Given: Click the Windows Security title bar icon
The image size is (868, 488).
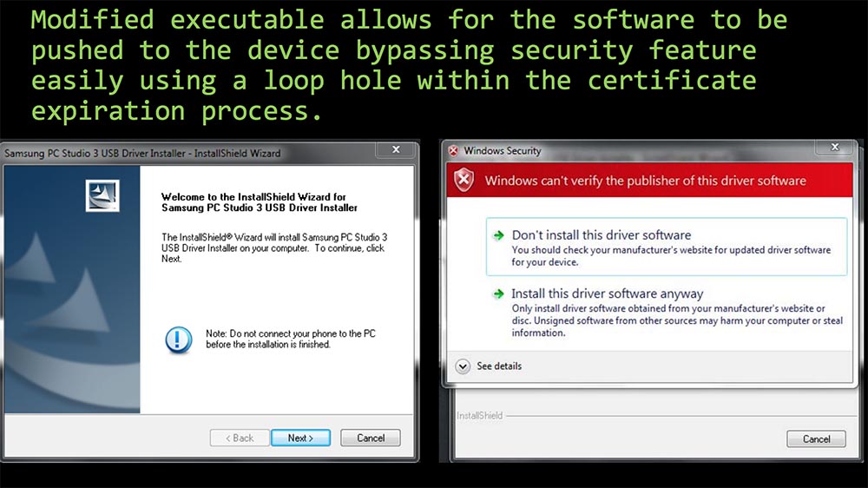Looking at the screenshot, I should 453,151.
